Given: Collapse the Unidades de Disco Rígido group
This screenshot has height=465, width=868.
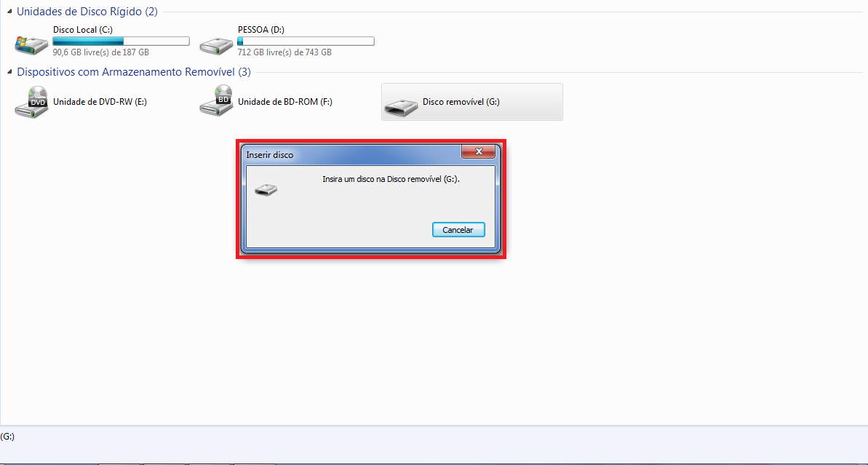Looking at the screenshot, I should tap(10, 11).
